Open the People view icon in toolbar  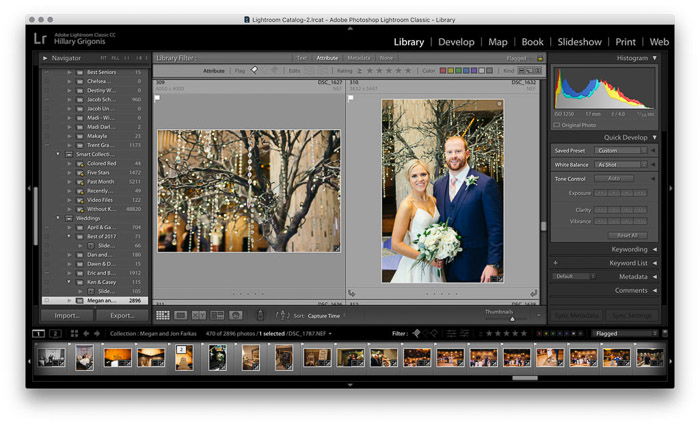coord(235,315)
